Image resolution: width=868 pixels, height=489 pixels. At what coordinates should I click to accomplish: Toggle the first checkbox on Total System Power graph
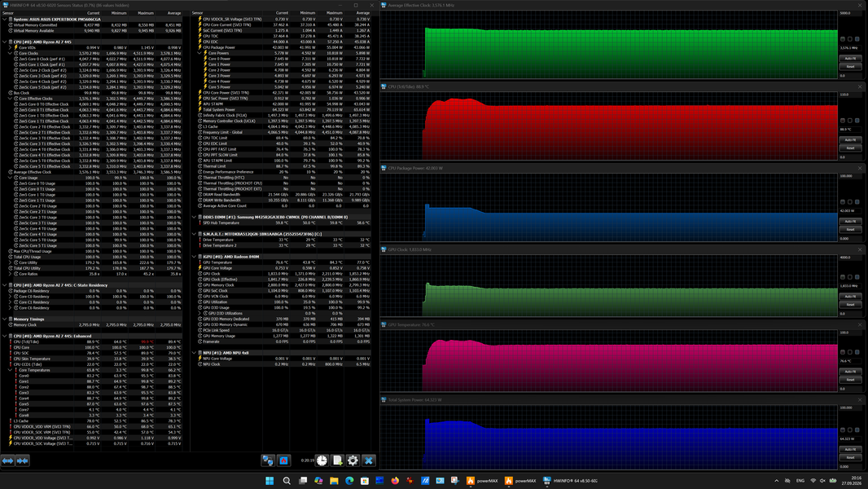843,430
